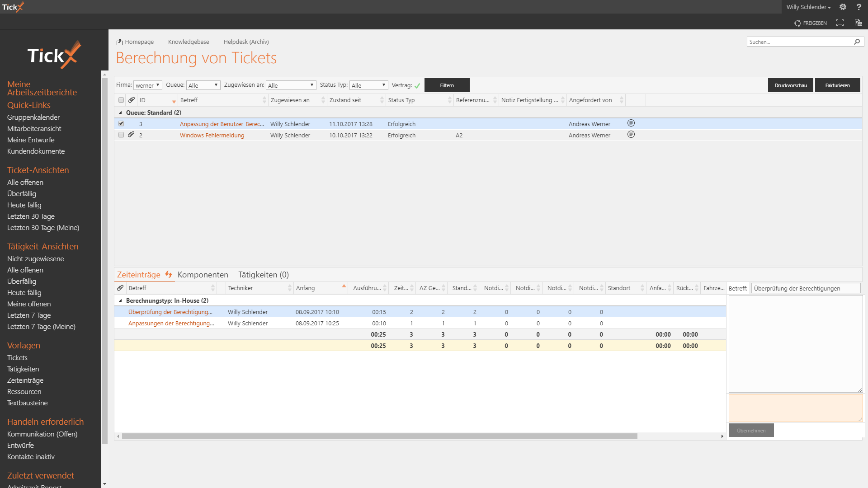Open Techniker column filter arrows
Screen dimensions: 868x488
[290, 288]
